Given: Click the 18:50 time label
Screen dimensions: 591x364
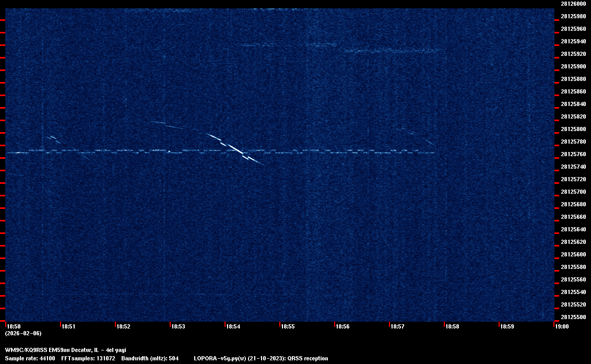Looking at the screenshot, I should (14, 326).
